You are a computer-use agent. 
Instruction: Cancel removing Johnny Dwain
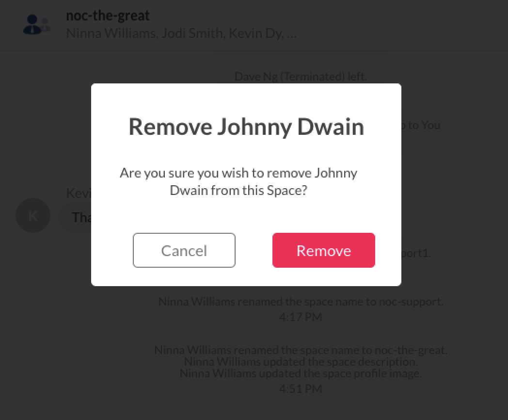point(184,250)
